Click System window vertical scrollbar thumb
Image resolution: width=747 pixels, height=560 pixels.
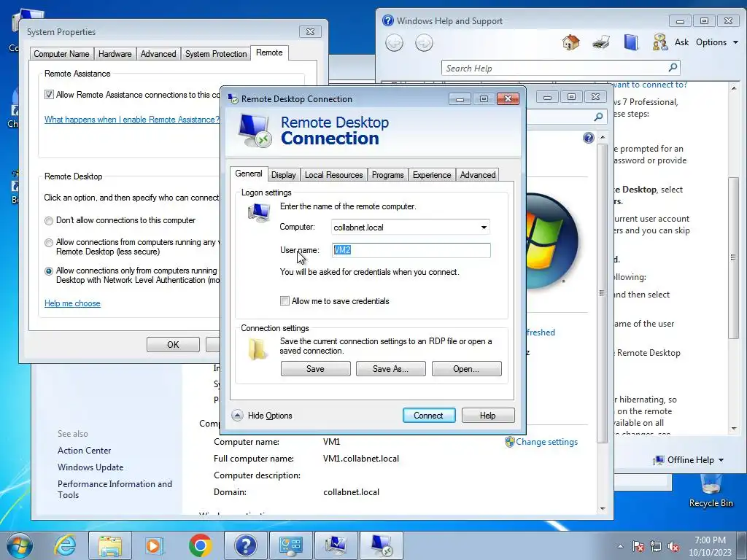[602, 293]
